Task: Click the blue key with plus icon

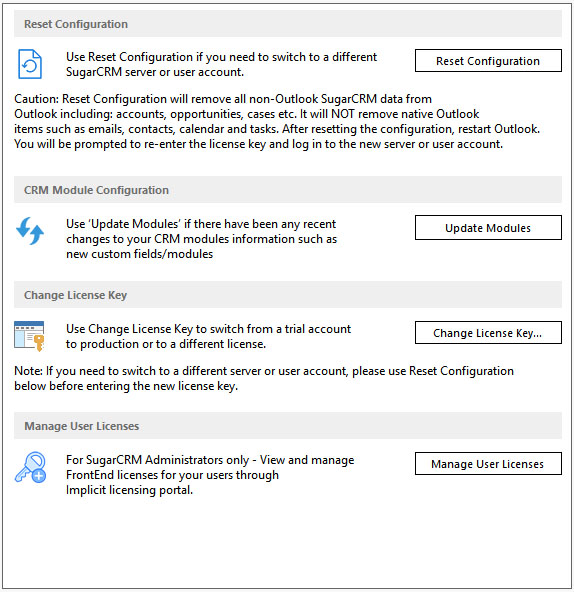Action: pyautogui.click(x=31, y=467)
